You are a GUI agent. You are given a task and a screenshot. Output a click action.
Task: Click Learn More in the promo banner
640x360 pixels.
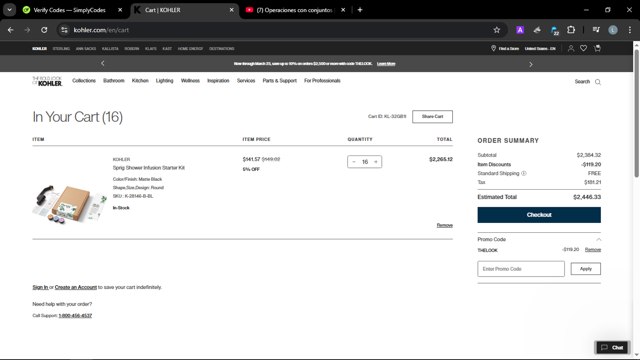tap(386, 64)
